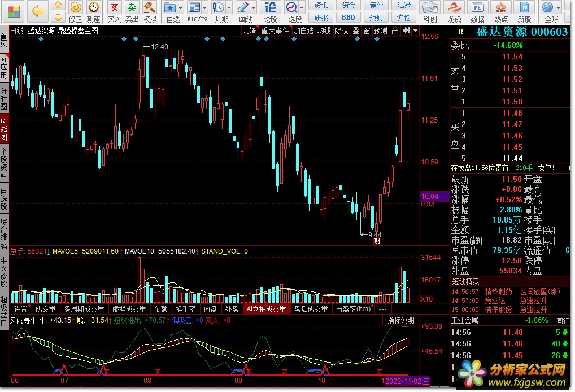Select the 成交量 volume indicator tab

point(46,309)
